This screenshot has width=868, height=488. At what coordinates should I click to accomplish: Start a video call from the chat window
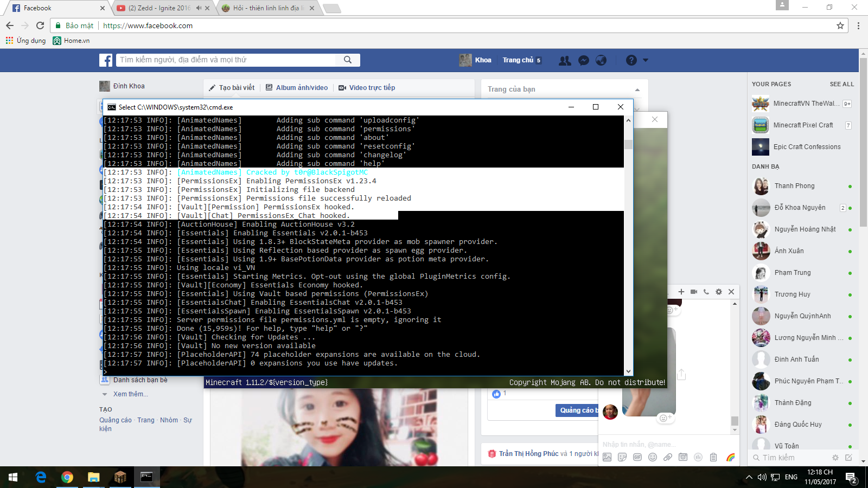coord(694,292)
